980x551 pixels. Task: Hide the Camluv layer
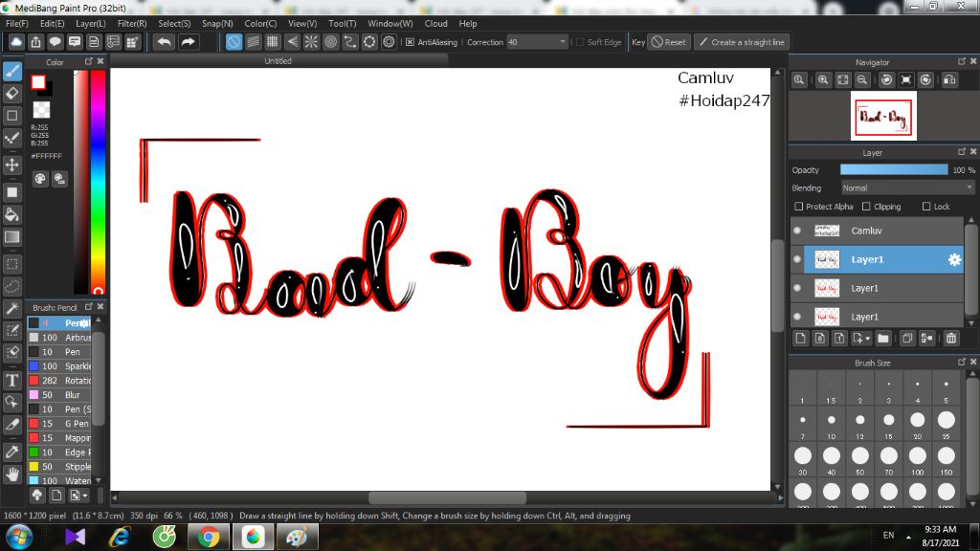pos(797,231)
